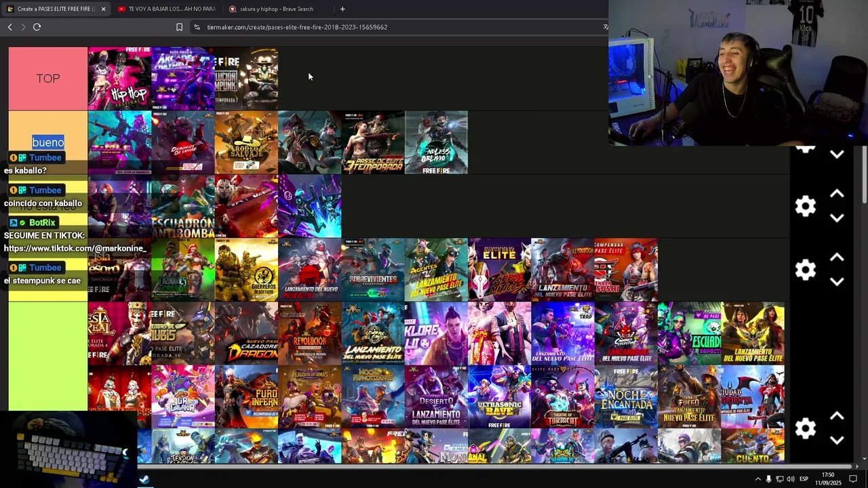The width and height of the screenshot is (868, 488).
Task: Select the Rodeo Salvaje thumbnail
Action: tap(246, 142)
